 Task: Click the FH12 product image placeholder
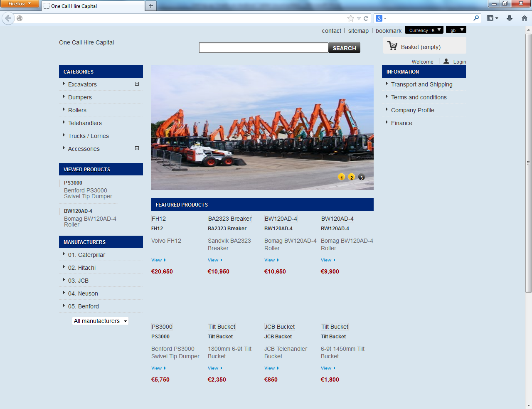[159, 219]
